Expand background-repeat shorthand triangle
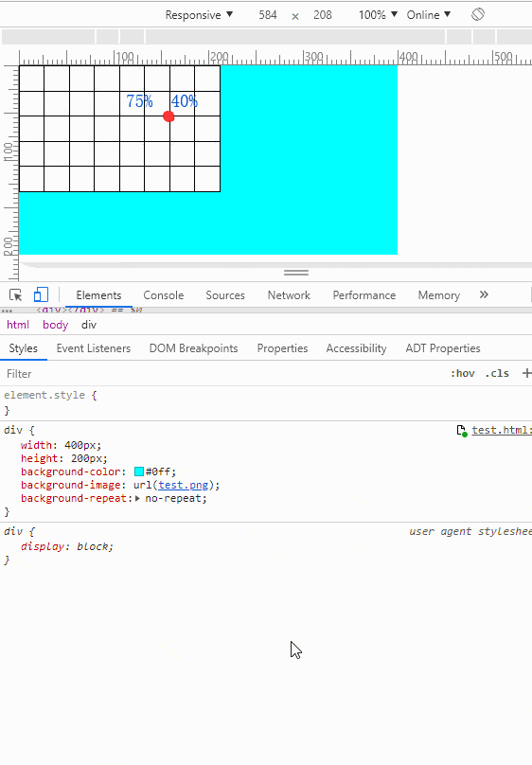This screenshot has height=765, width=532. tap(137, 499)
